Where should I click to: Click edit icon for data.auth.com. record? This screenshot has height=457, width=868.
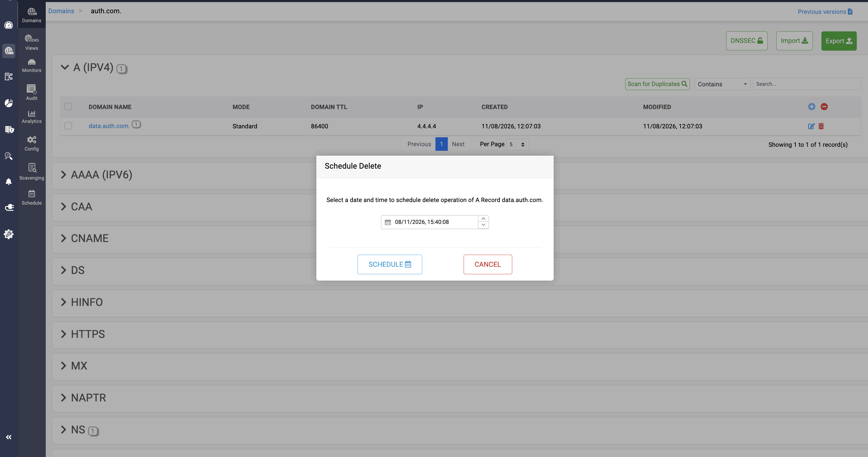coord(811,126)
